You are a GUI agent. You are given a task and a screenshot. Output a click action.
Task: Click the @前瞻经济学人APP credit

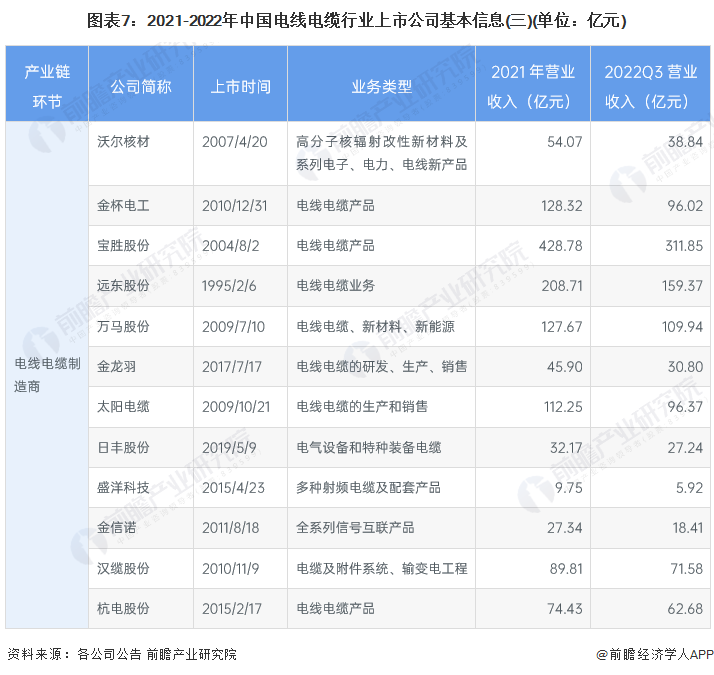[x=655, y=655]
